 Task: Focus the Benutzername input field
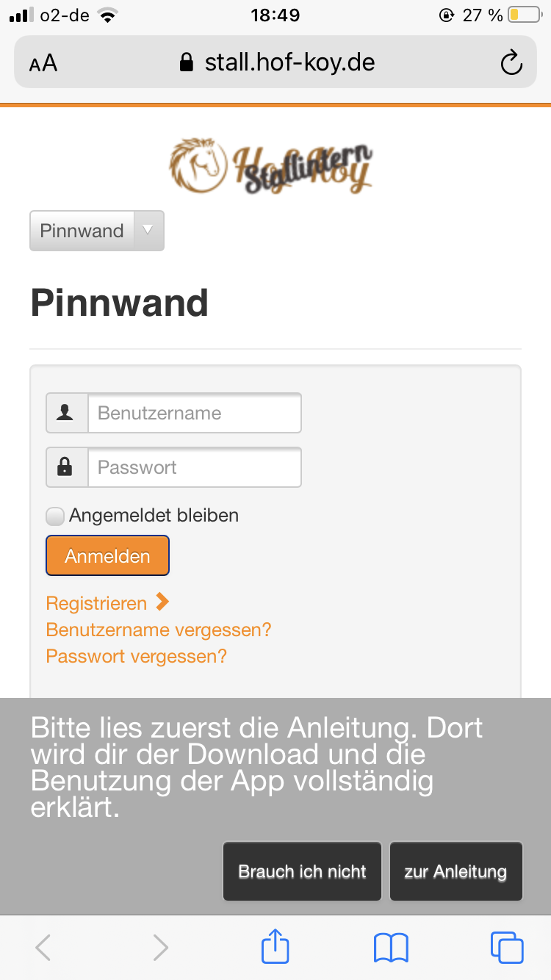coord(194,414)
